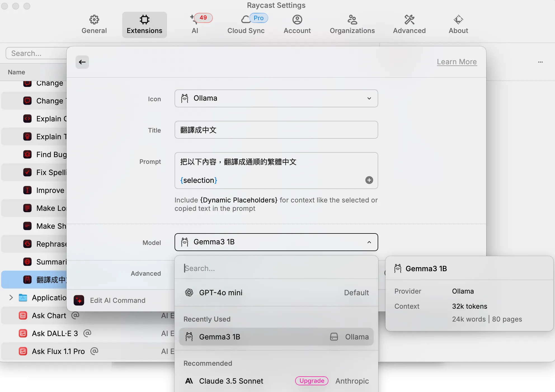The image size is (555, 392).
Task: Select the Make Sh… command row
Action: click(x=34, y=226)
